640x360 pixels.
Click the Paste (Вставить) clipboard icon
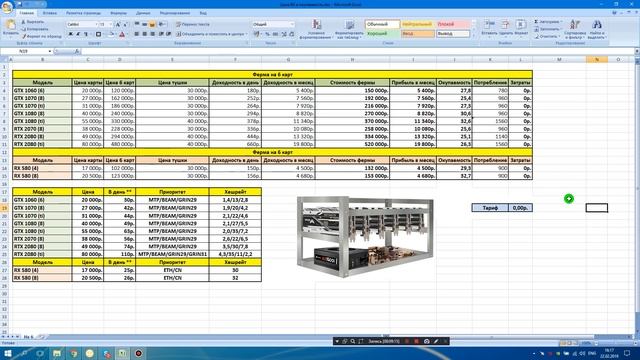(11, 25)
